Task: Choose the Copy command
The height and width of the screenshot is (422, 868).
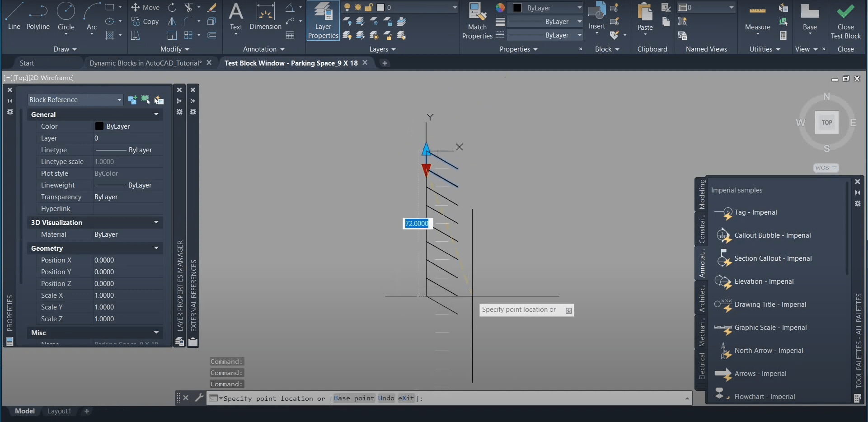Action: 145,21
